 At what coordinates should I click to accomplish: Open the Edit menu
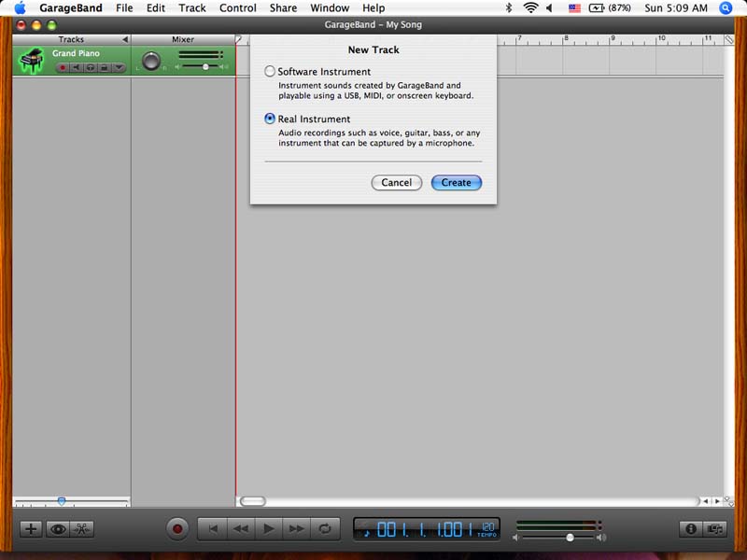[x=156, y=8]
